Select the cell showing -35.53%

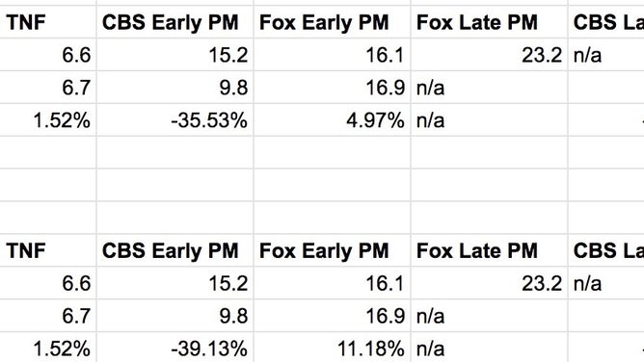click(x=175, y=120)
